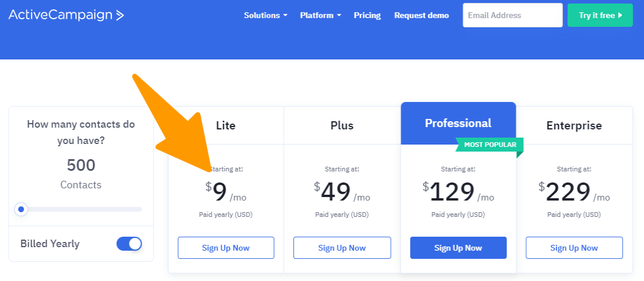This screenshot has width=644, height=281.
Task: Select the Lite plan header
Action: (x=226, y=125)
